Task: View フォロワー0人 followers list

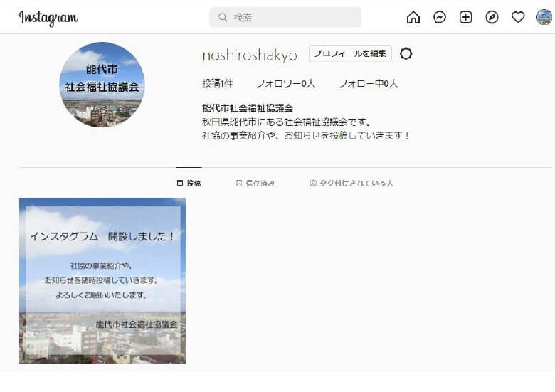Action: [x=285, y=83]
